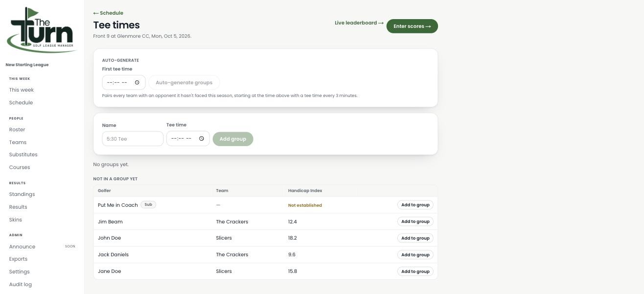Viewport: 644px width, 294px height.
Task: Add Put Me in Coach to group
Action: [415, 205]
